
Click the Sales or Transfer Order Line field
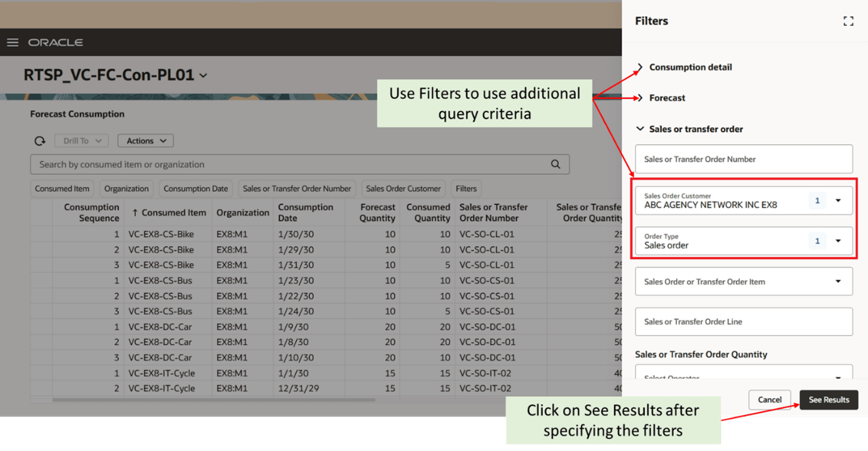744,322
